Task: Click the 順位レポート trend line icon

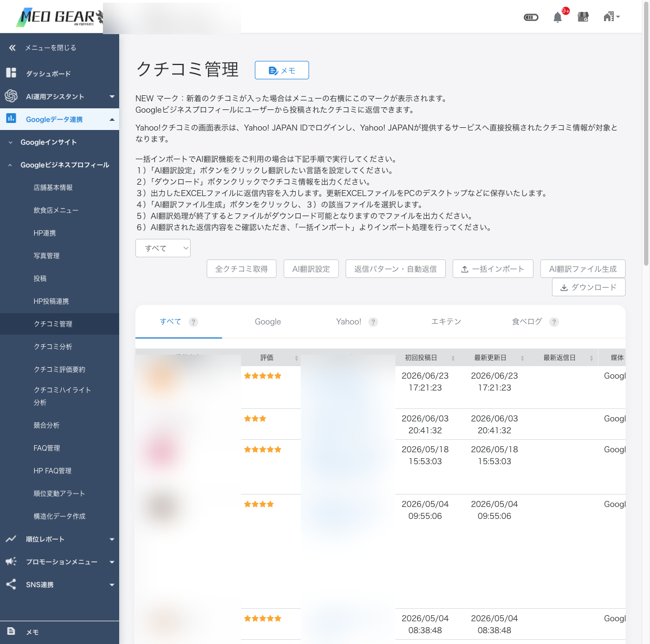Action: (x=11, y=539)
